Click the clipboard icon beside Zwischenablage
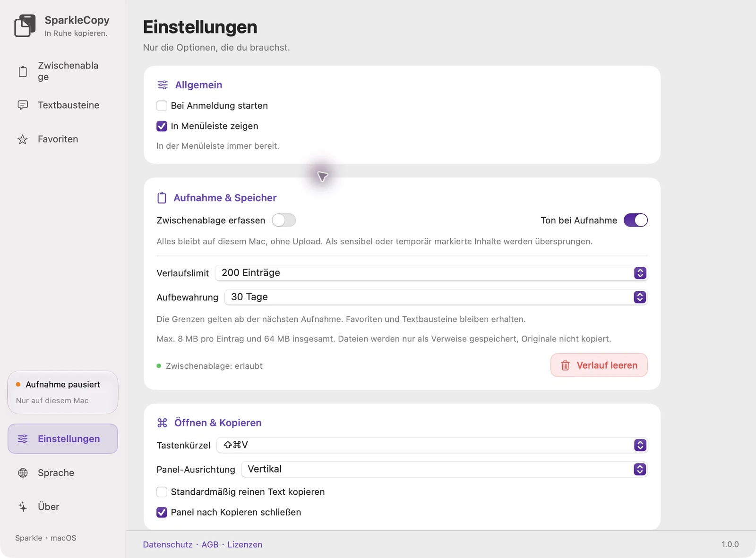Image resolution: width=756 pixels, height=558 pixels. (23, 71)
